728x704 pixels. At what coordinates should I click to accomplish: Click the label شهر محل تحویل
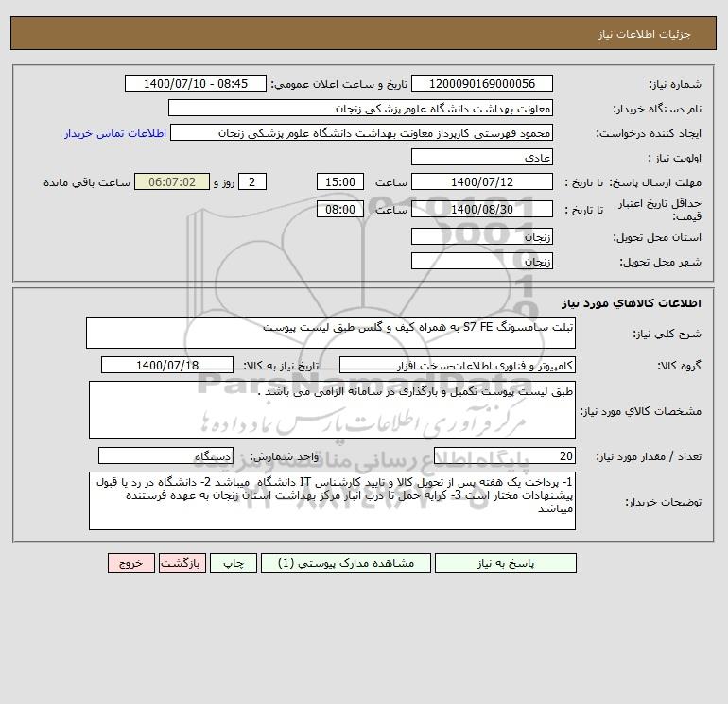tap(661, 262)
